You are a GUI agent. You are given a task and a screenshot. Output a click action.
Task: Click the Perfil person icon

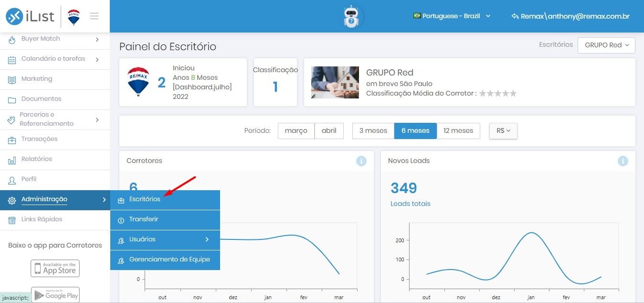(12, 180)
